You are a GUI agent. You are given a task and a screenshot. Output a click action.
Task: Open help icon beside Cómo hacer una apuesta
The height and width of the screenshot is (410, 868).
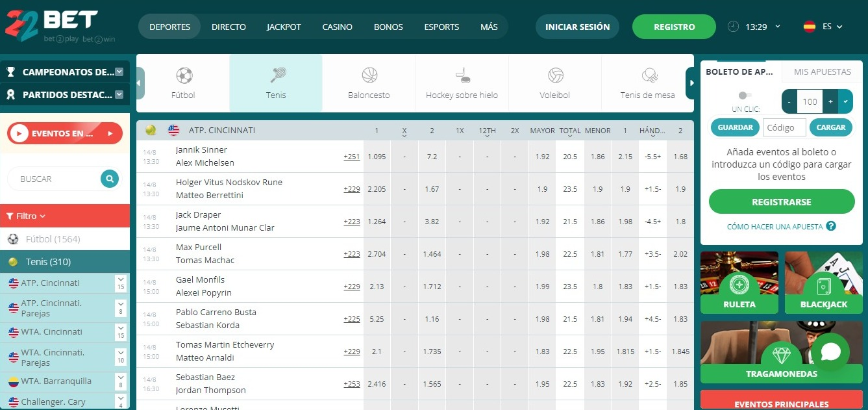pyautogui.click(x=830, y=227)
